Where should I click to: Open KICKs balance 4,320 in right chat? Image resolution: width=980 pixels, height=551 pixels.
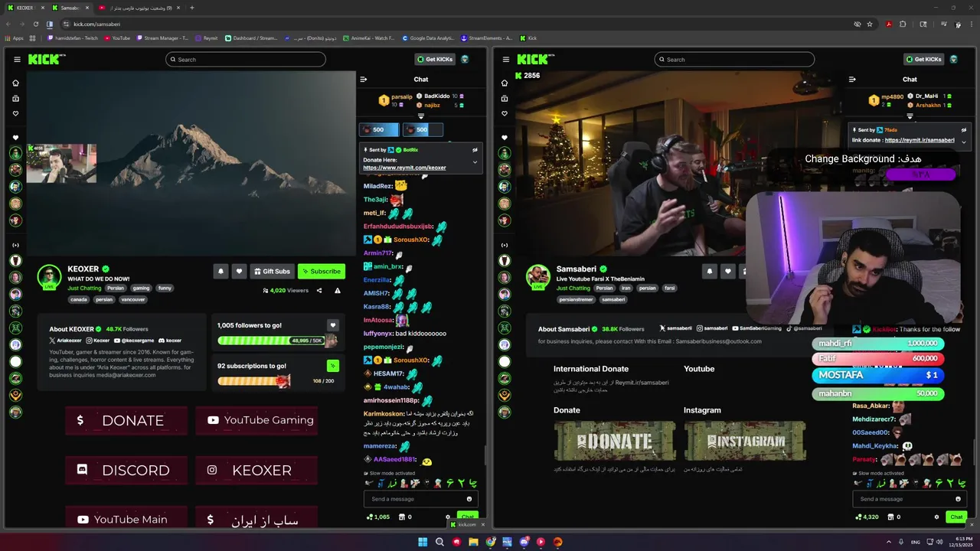(867, 517)
